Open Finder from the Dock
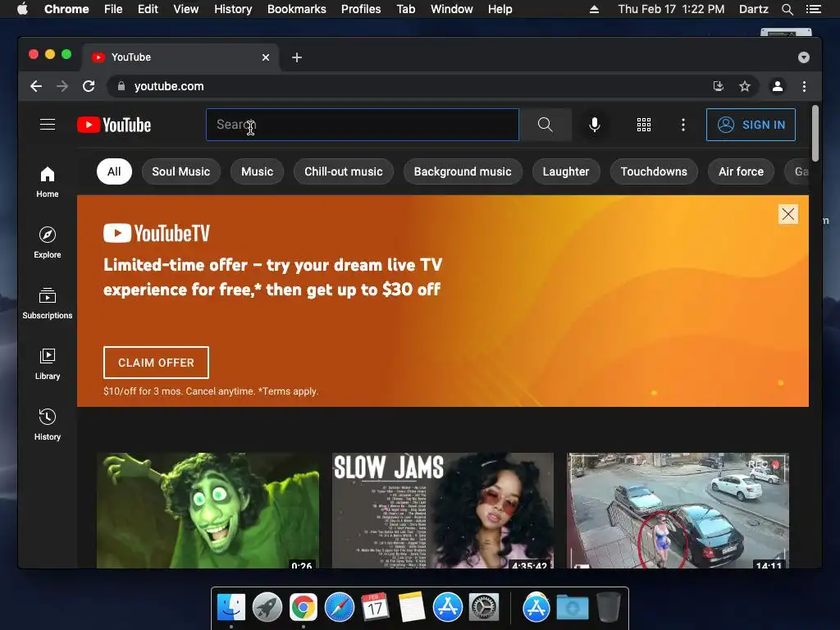Screen dimensions: 840x630 [x=231, y=607]
